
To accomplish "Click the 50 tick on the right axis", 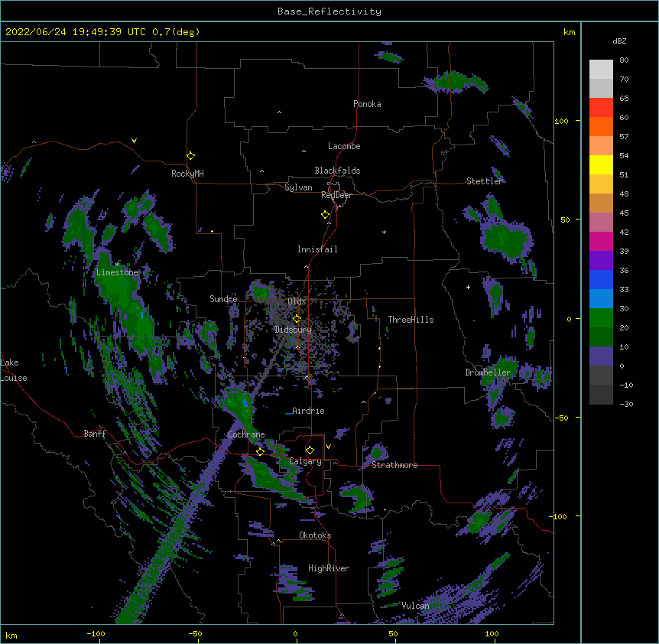I will click(x=565, y=220).
